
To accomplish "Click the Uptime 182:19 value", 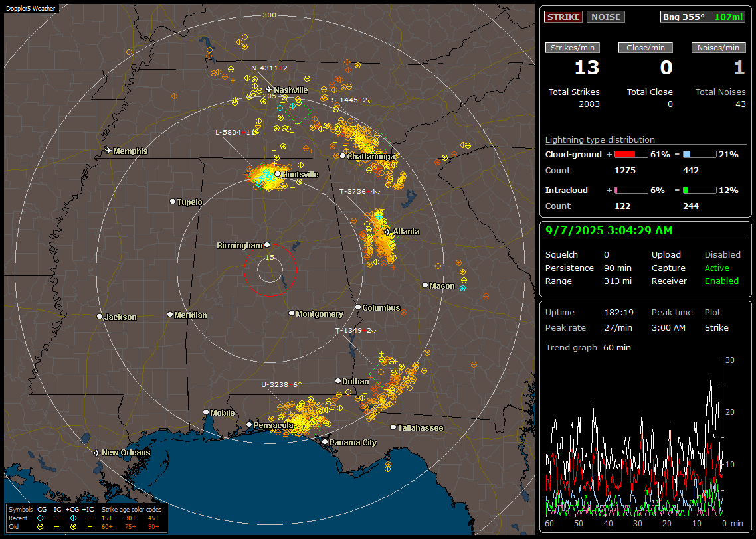I will click(x=619, y=313).
